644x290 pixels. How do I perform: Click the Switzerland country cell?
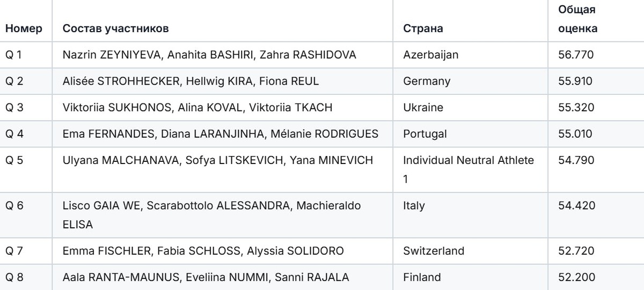click(x=434, y=251)
